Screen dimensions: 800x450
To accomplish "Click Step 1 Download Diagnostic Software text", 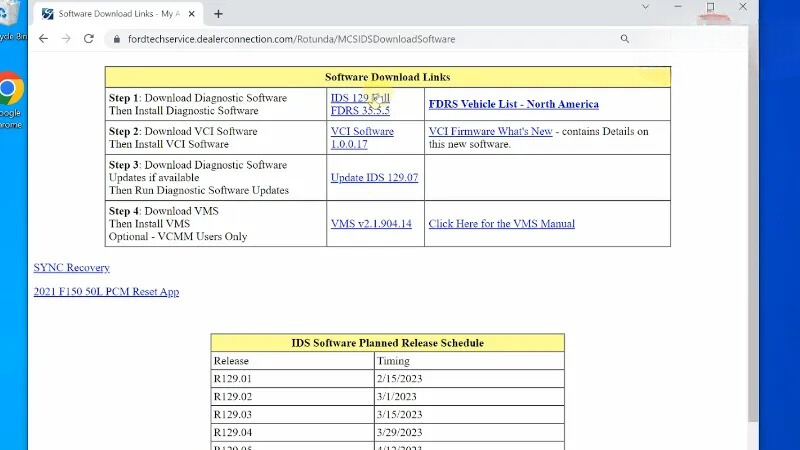I will [198, 104].
